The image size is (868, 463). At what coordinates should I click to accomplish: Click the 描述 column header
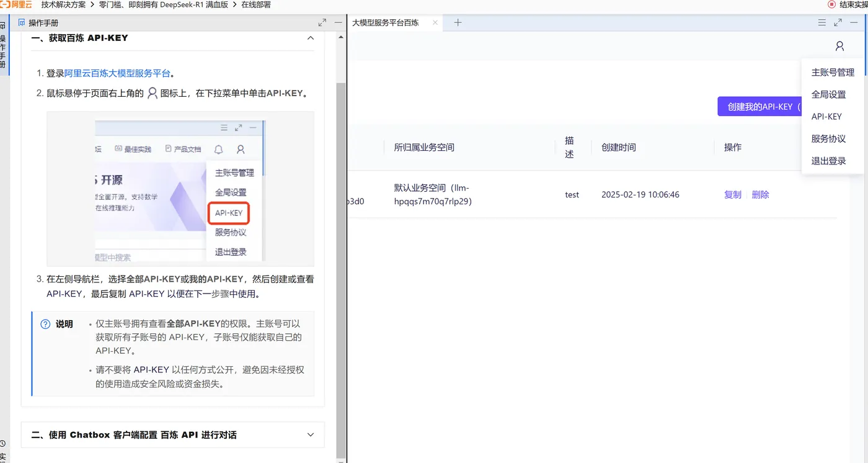pyautogui.click(x=570, y=148)
